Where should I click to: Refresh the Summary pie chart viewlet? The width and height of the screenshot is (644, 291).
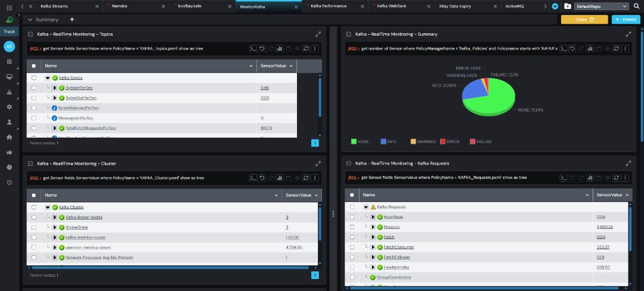coord(616,49)
